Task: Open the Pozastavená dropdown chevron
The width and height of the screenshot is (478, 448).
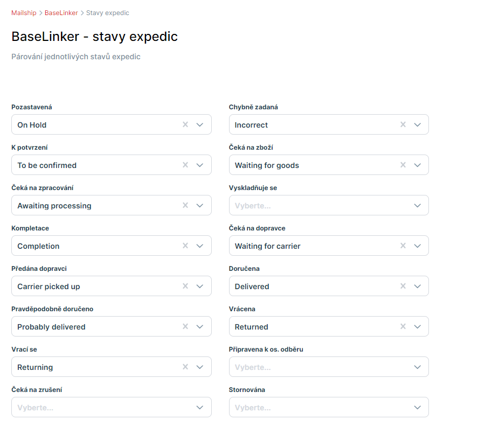Action: click(200, 124)
